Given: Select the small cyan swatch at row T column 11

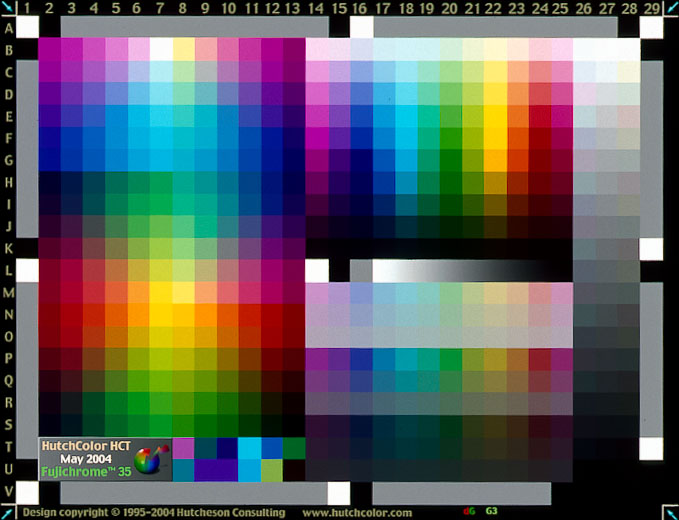Looking at the screenshot, I should point(250,448).
